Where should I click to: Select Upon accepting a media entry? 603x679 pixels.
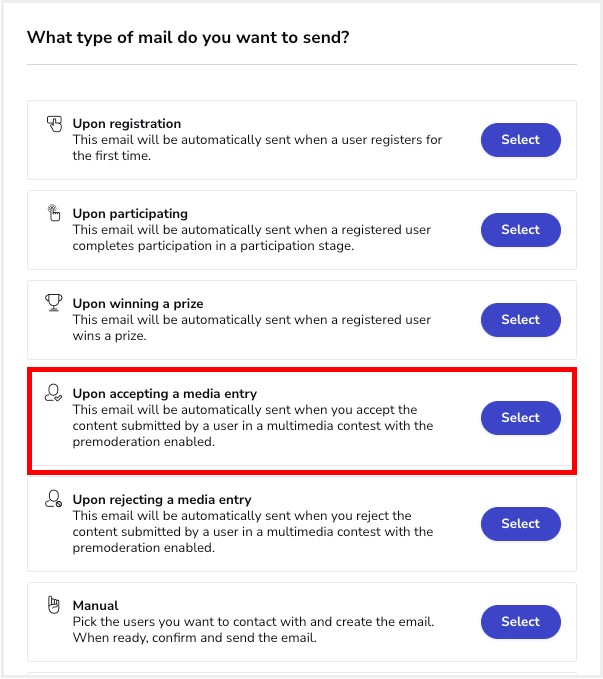pos(521,418)
